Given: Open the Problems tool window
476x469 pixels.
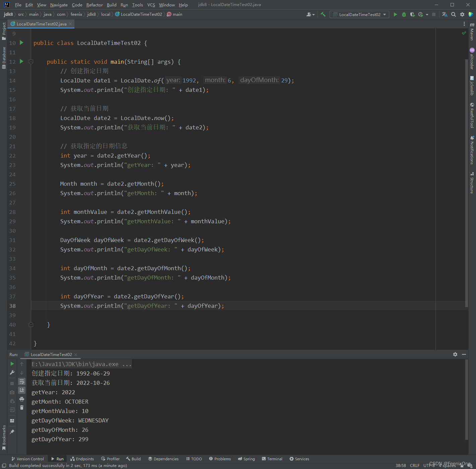Looking at the screenshot, I should [220, 459].
